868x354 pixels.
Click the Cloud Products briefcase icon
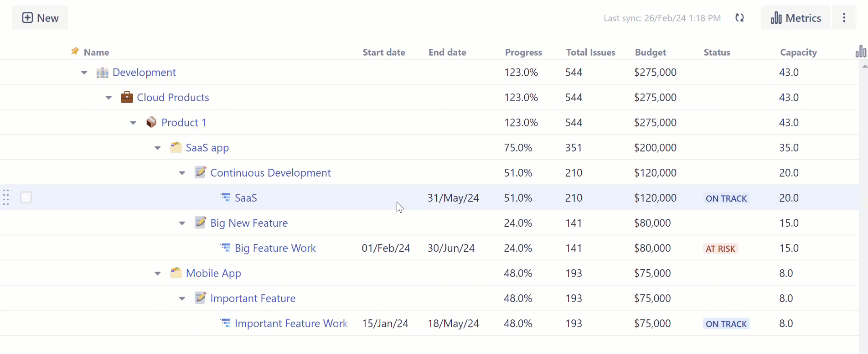click(x=127, y=97)
